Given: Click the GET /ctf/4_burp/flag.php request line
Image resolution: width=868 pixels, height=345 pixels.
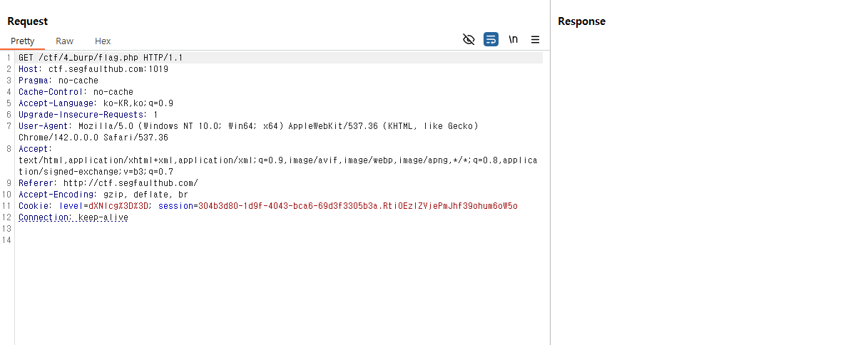Looking at the screenshot, I should click(x=100, y=58).
